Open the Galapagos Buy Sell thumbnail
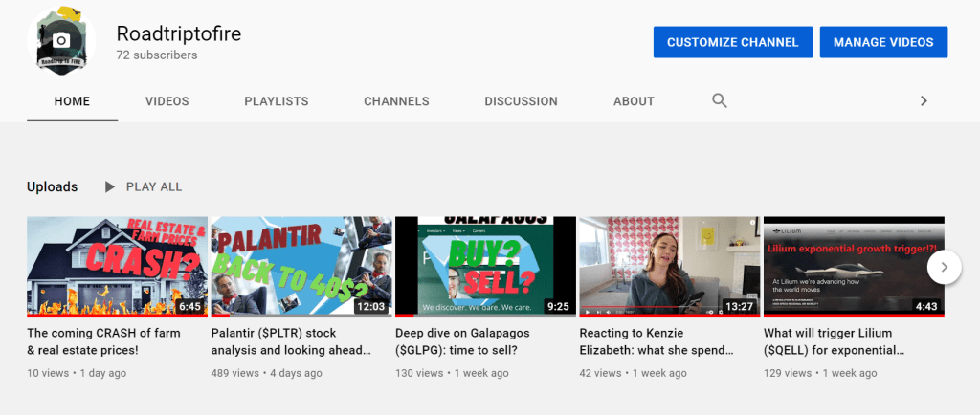 (485, 267)
